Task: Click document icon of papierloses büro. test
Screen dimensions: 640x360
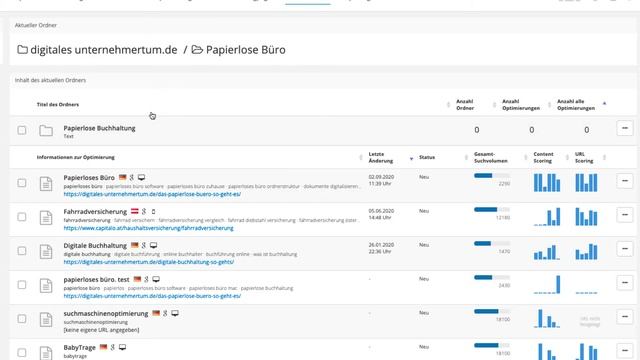Action: [x=46, y=285]
